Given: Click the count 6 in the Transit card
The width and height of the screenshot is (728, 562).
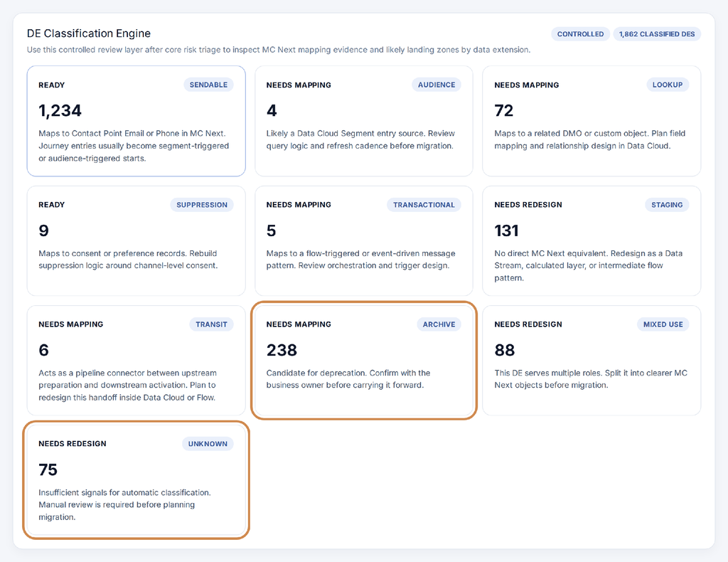Looking at the screenshot, I should [43, 350].
